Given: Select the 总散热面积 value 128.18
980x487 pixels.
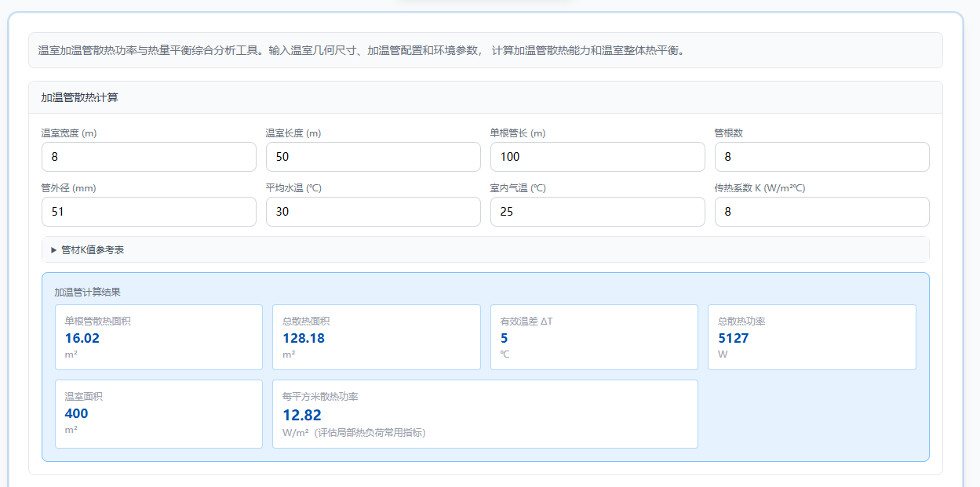Looking at the screenshot, I should pyautogui.click(x=304, y=338).
